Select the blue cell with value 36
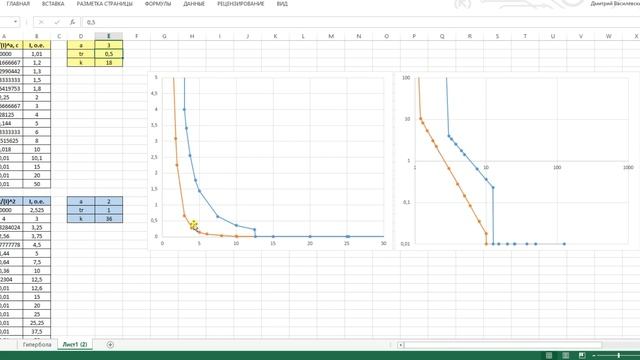Image resolution: width=640 pixels, height=360 pixels. (x=109, y=218)
